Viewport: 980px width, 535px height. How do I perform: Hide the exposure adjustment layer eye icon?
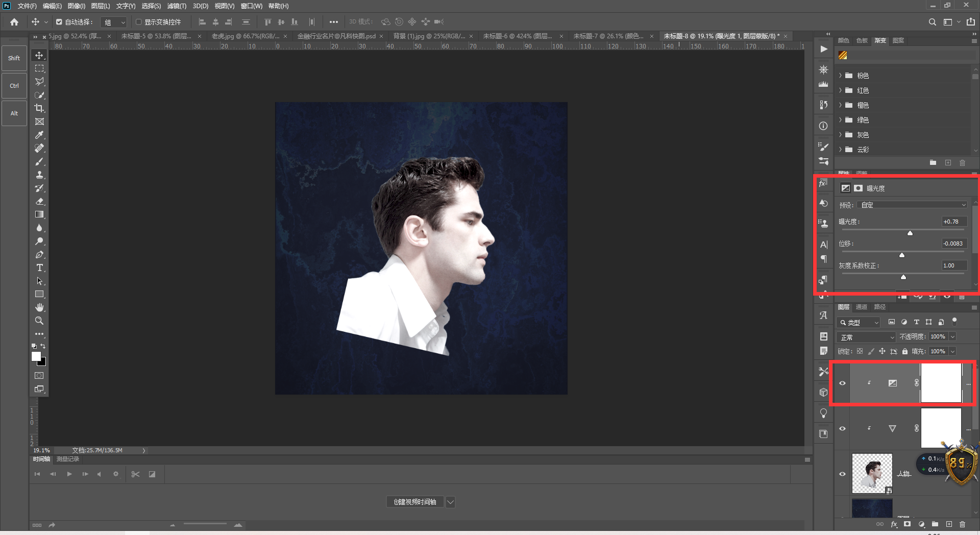[x=842, y=383]
